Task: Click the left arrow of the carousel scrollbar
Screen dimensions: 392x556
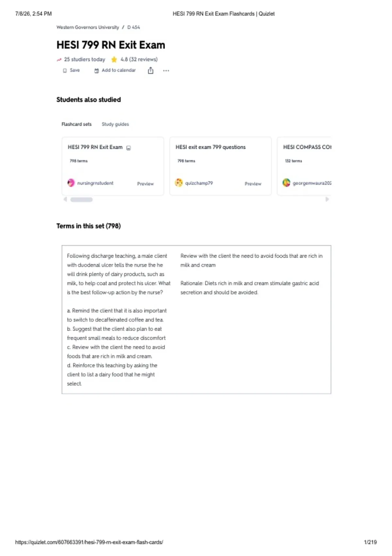Action: click(x=65, y=199)
